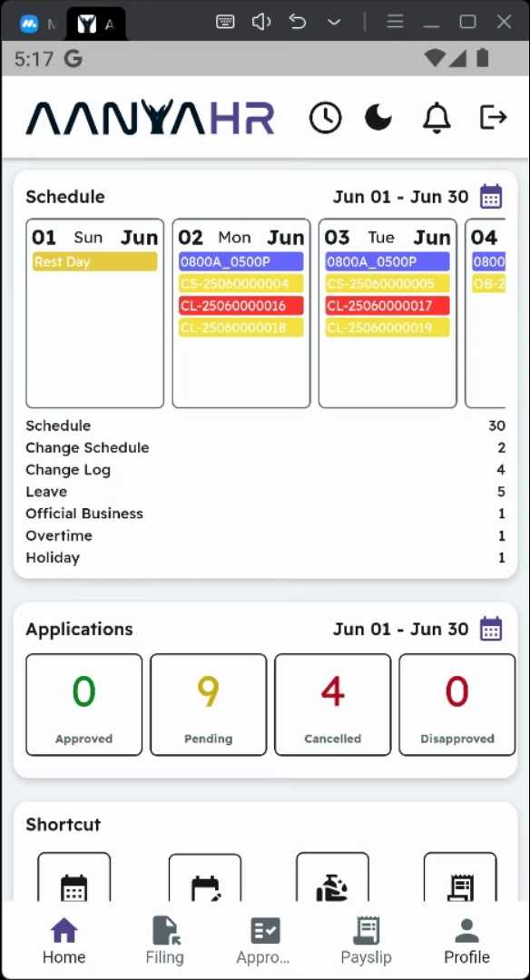Click the logout icon in header
Image resolution: width=530 pixels, height=980 pixels.
coord(493,117)
